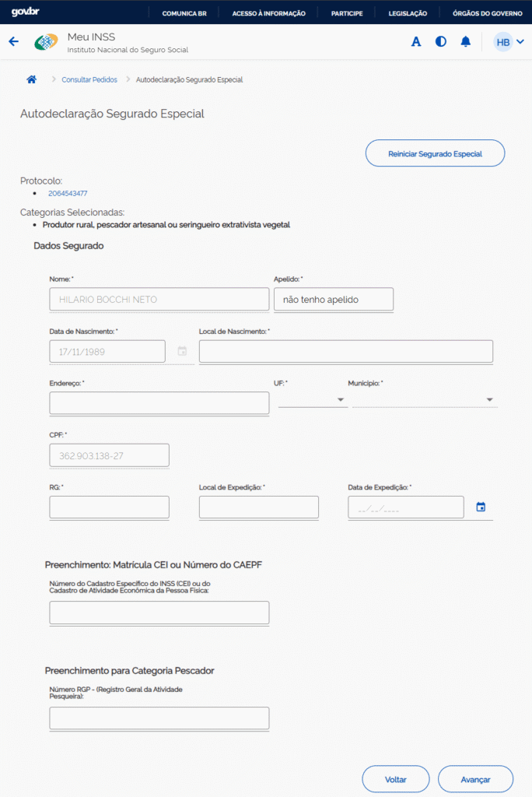Click the back arrow icon
The width and height of the screenshot is (532, 797).
click(x=13, y=42)
